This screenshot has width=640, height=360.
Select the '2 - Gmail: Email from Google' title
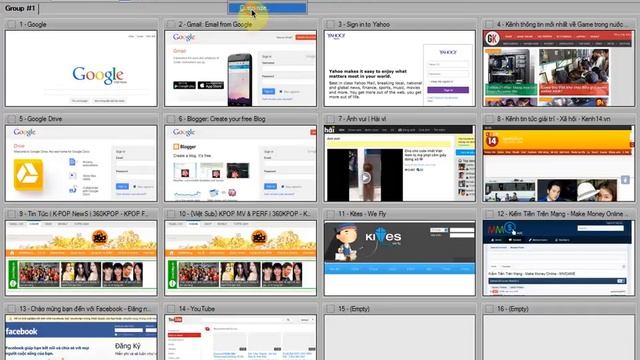[x=215, y=24]
